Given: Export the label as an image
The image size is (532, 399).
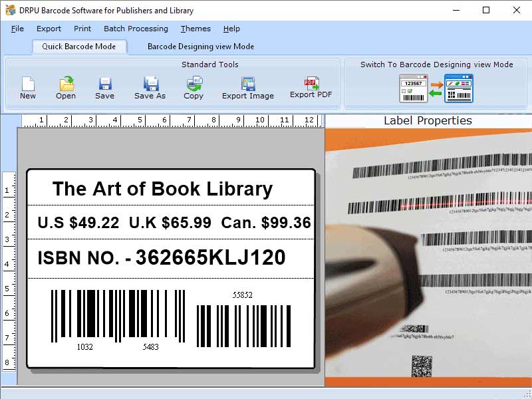Looking at the screenshot, I should point(247,87).
